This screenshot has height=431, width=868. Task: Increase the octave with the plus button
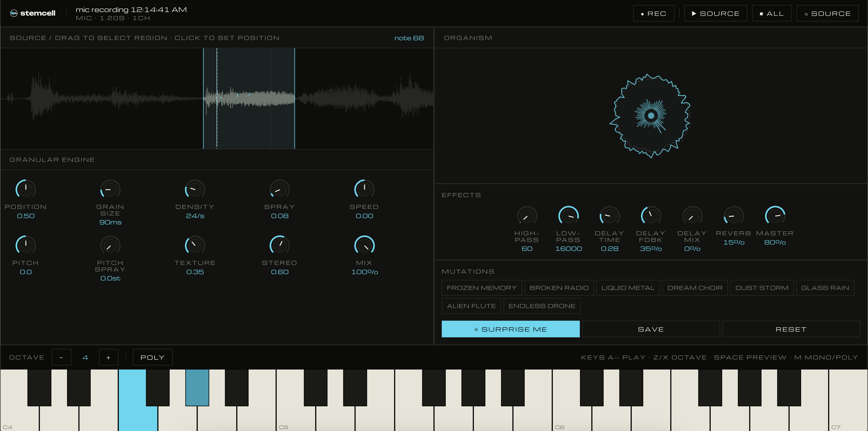tap(108, 357)
